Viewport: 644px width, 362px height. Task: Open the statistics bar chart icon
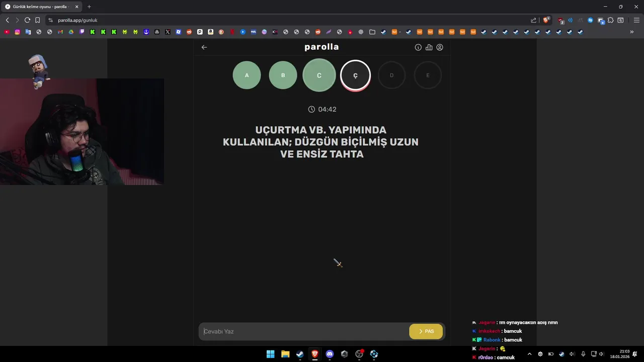point(429,47)
